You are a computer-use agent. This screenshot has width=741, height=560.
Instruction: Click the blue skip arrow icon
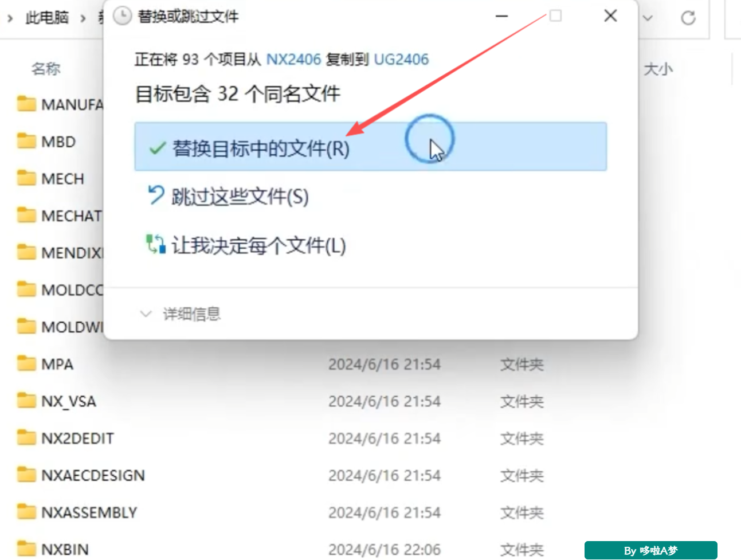tap(155, 195)
